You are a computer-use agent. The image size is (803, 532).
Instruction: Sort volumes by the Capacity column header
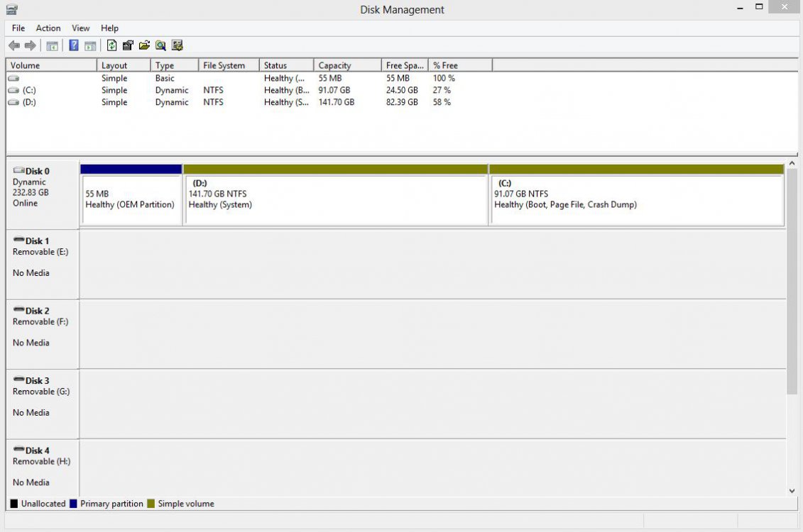point(335,65)
